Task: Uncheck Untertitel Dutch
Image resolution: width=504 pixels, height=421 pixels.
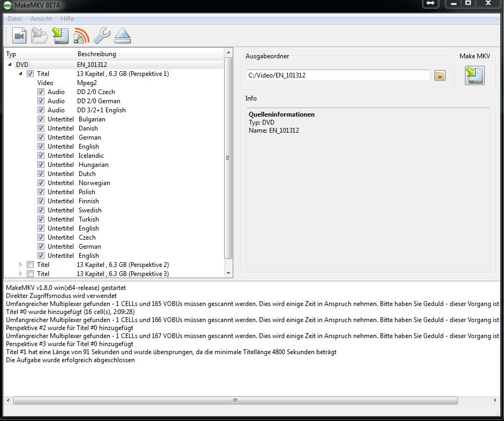Action: (x=41, y=174)
